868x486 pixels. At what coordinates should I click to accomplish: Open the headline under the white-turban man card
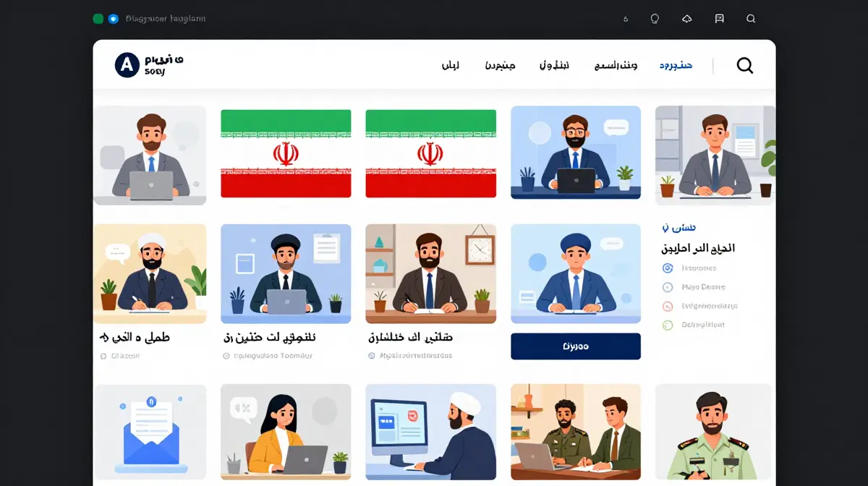point(135,337)
